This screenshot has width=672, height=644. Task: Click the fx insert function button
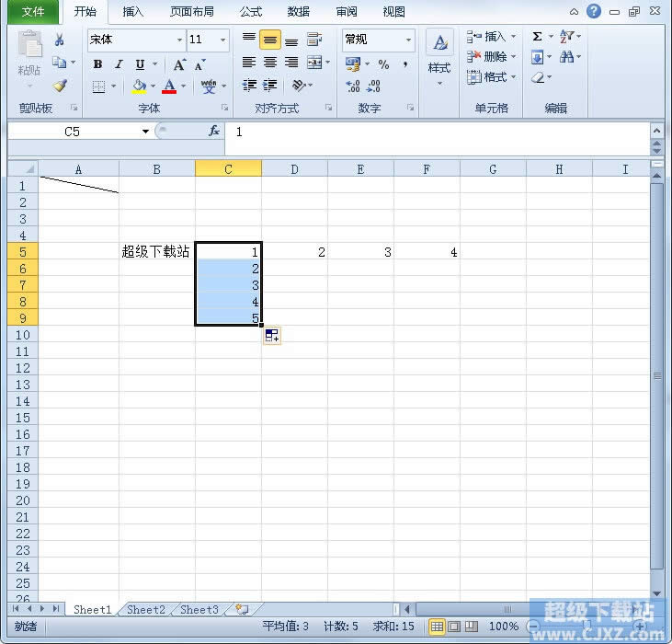[x=214, y=131]
